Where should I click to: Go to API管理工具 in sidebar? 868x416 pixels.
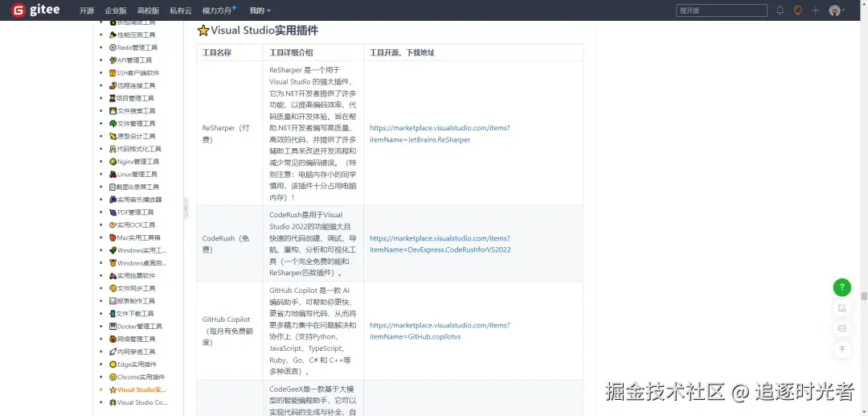pos(131,60)
